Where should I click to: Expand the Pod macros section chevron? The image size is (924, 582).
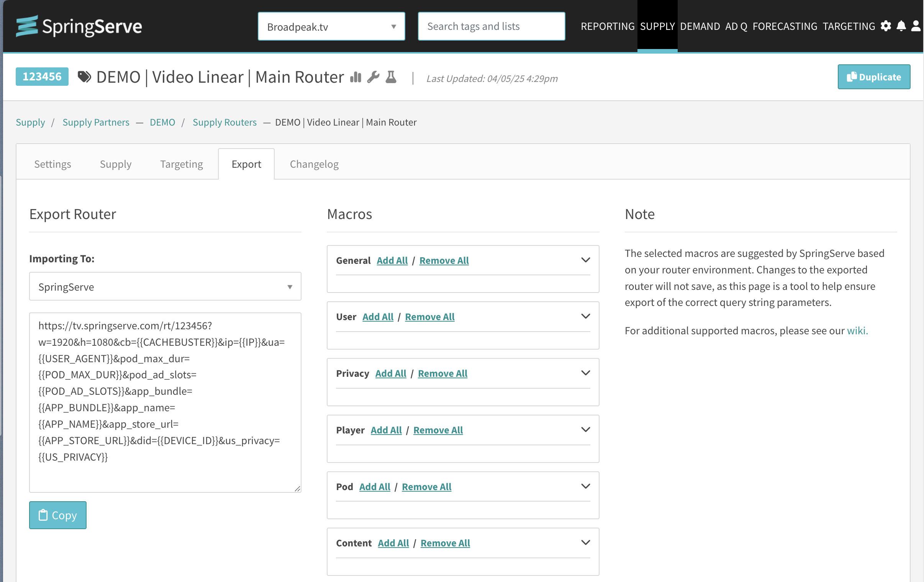pyautogui.click(x=585, y=486)
